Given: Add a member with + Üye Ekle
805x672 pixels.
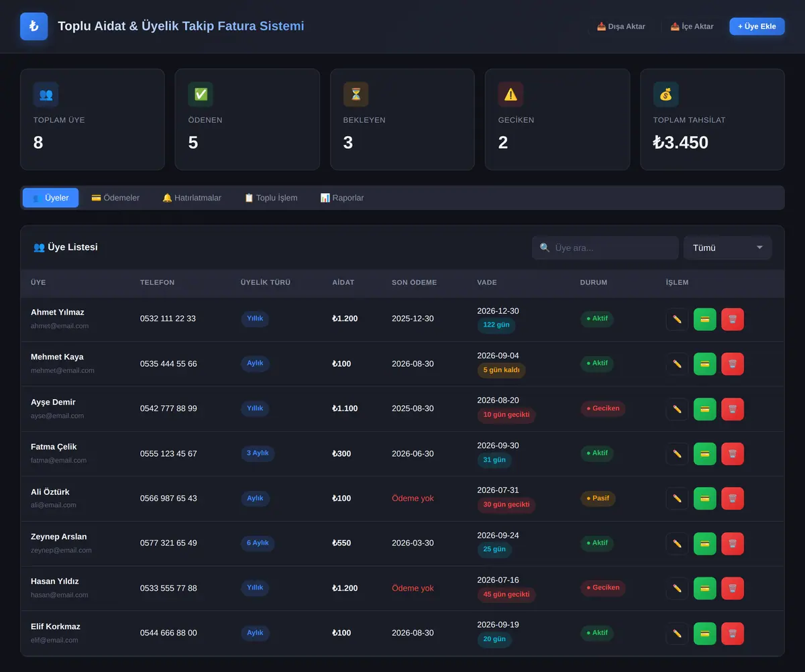Looking at the screenshot, I should tap(757, 27).
